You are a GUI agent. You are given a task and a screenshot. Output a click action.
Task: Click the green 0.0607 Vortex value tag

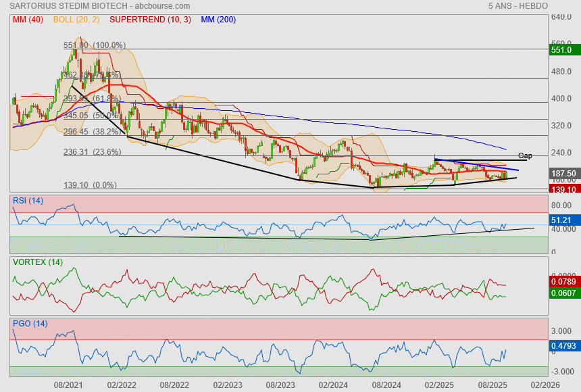click(x=563, y=293)
